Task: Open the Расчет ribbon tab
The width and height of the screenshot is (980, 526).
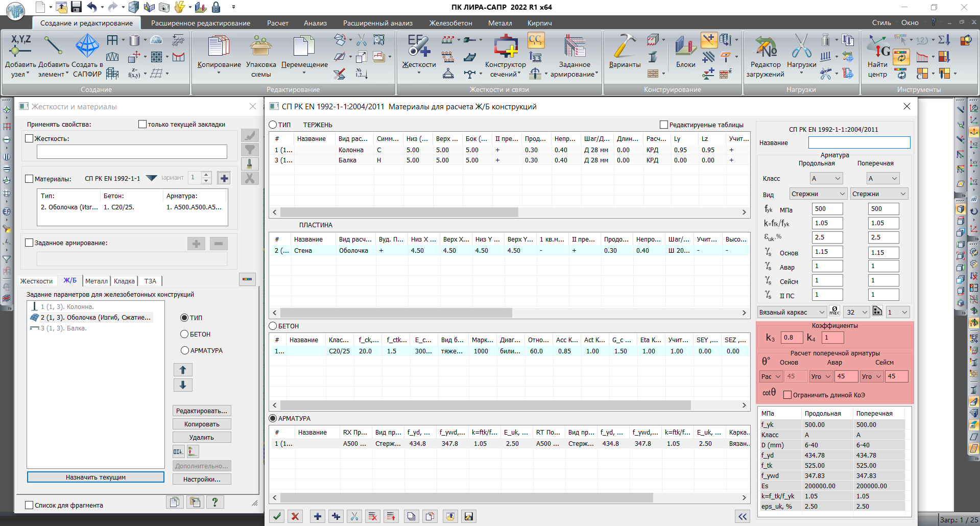Action: 277,23
